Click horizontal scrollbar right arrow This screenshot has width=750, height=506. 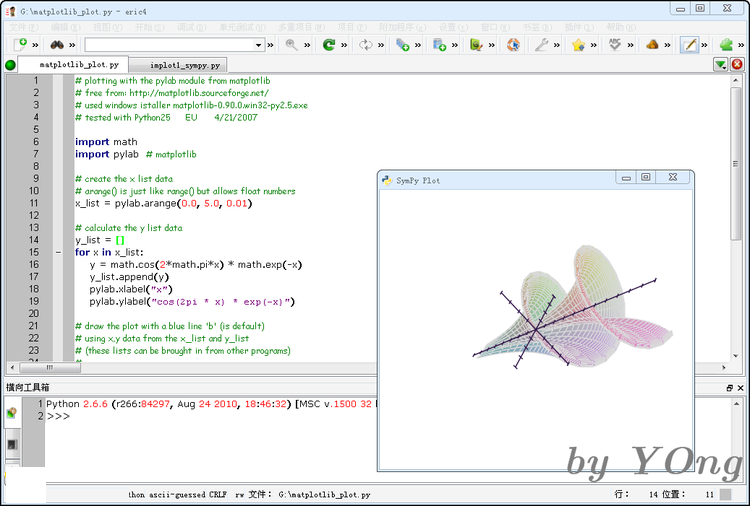(x=724, y=367)
